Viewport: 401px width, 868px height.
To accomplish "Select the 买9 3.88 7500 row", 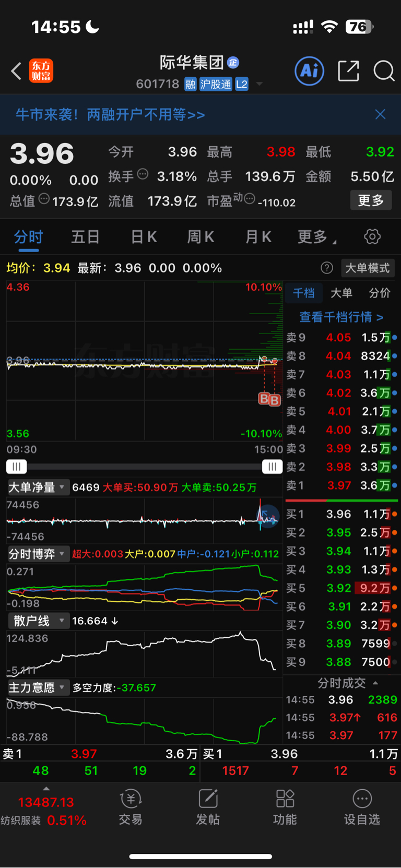I will (x=341, y=662).
